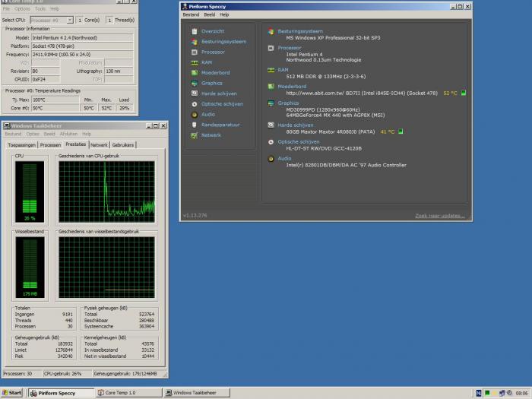Select the Harde schijven sidebar icon
This screenshot has width=532, height=399.
coord(195,93)
